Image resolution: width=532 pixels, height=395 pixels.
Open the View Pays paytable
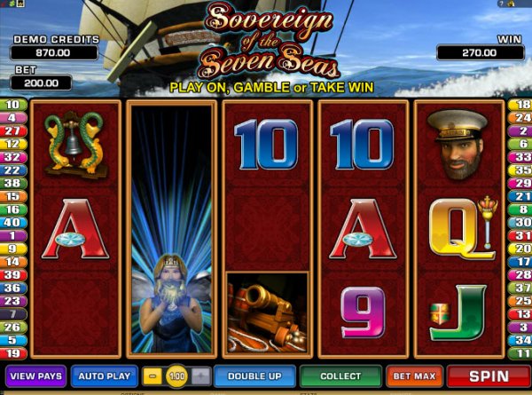tap(36, 376)
